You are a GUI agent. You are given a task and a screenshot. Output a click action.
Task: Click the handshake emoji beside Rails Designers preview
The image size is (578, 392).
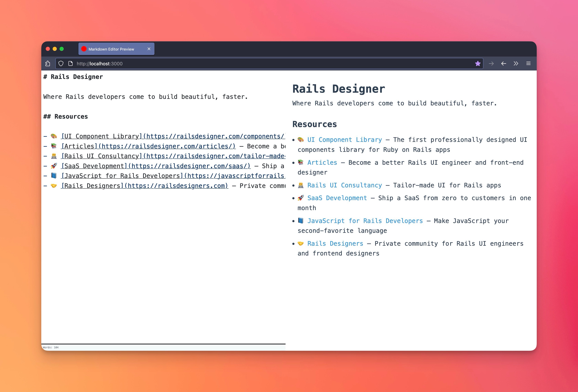(301, 244)
